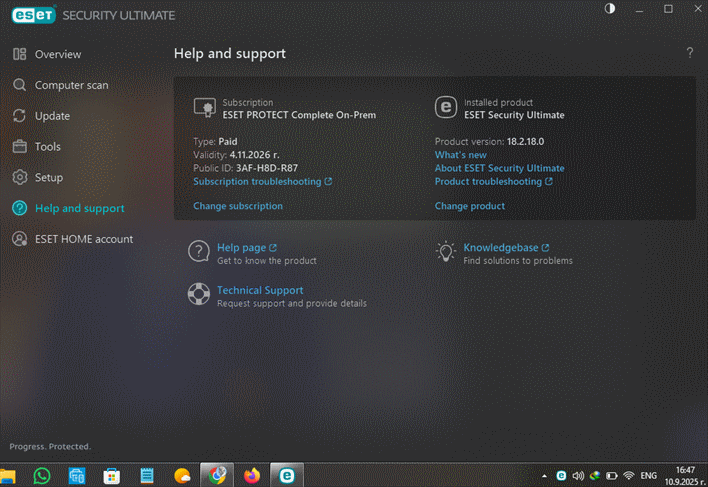Click the Subscription certificate icon
Screen dimensions: 708x487
tap(205, 108)
